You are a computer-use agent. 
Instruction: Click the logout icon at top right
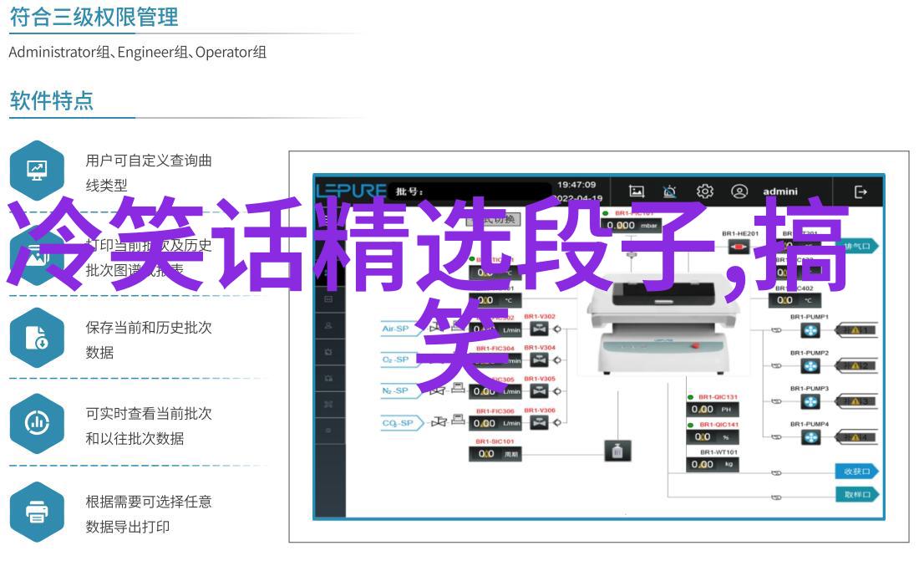(x=861, y=191)
